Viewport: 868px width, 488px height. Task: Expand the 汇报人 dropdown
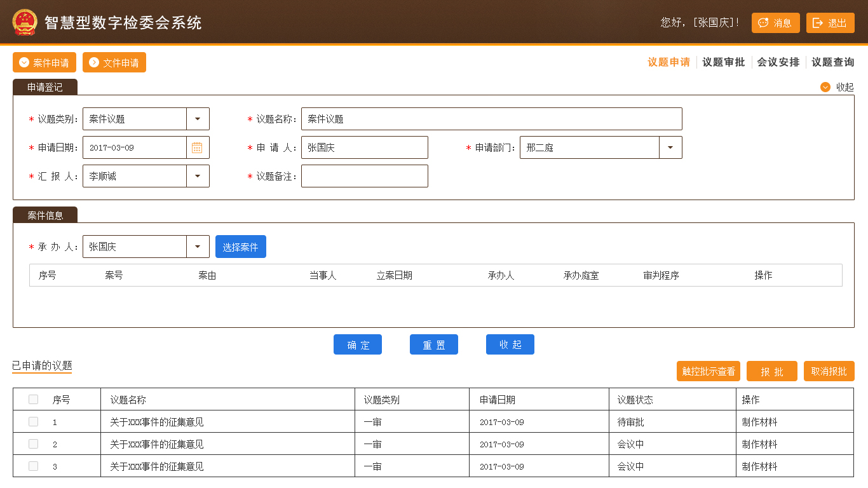pyautogui.click(x=198, y=176)
